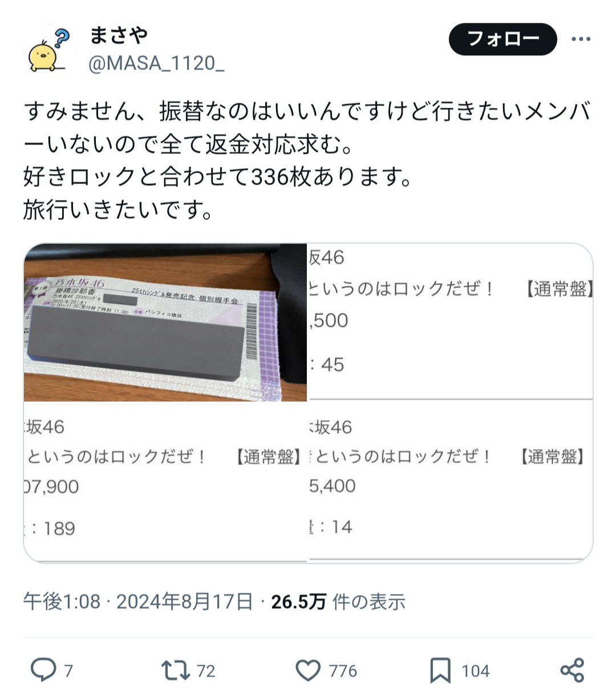View the handshake ticket photo
The image size is (616, 700).
(165, 323)
